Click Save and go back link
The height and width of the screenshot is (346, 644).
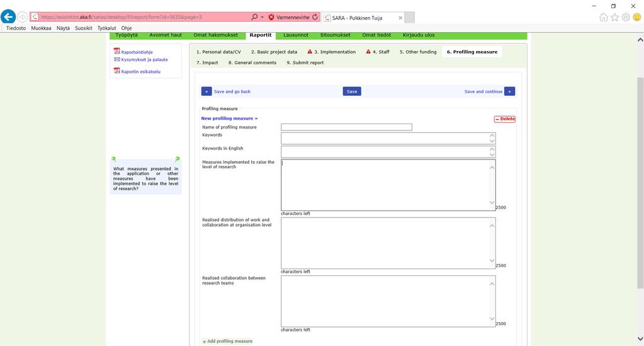[232, 92]
